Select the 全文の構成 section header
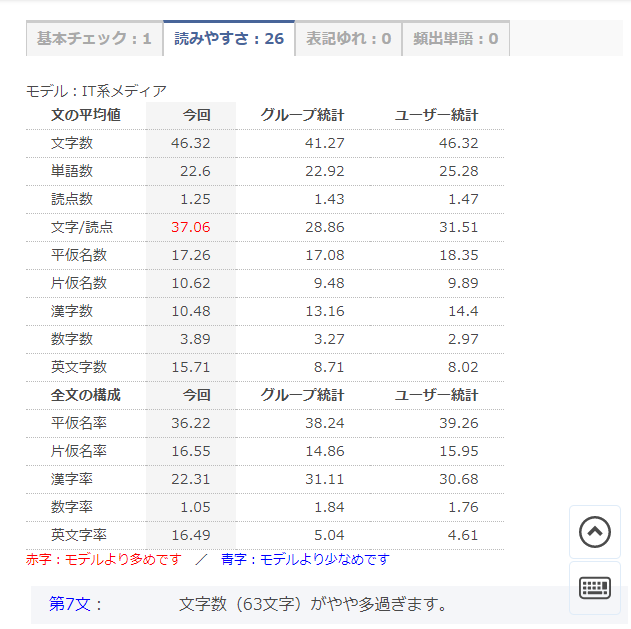 coord(86,395)
